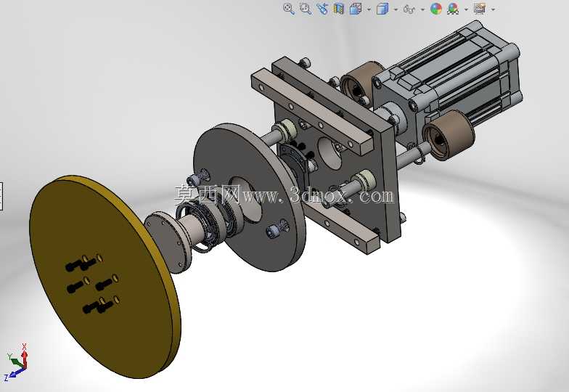Open the View Orientation tool
This screenshot has width=569, height=392.
356,9
